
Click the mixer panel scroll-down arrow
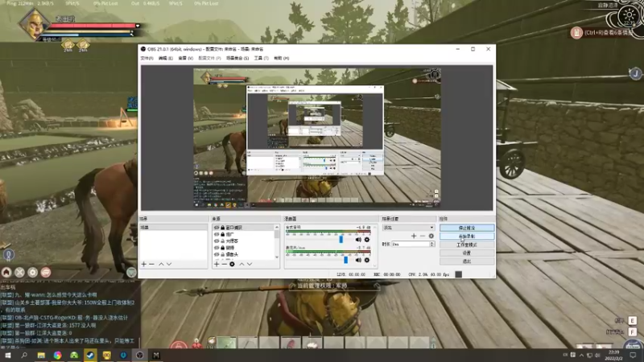(x=374, y=266)
